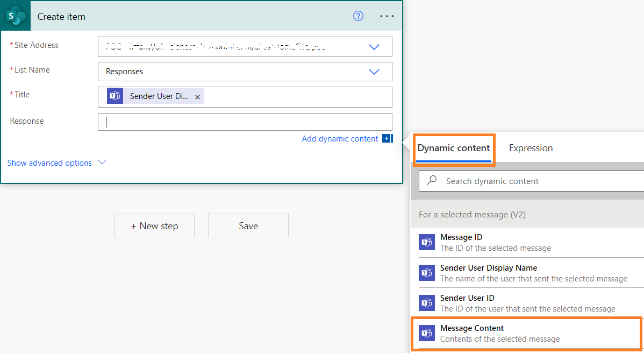Remove the Sender User Display Name token
Screen dimensions: 644x353
[197, 97]
